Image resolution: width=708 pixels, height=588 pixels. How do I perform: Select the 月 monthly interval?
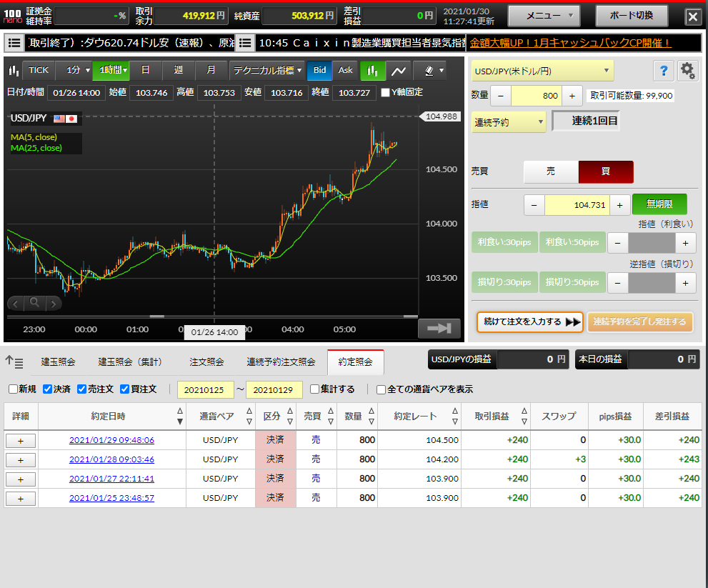(x=211, y=71)
